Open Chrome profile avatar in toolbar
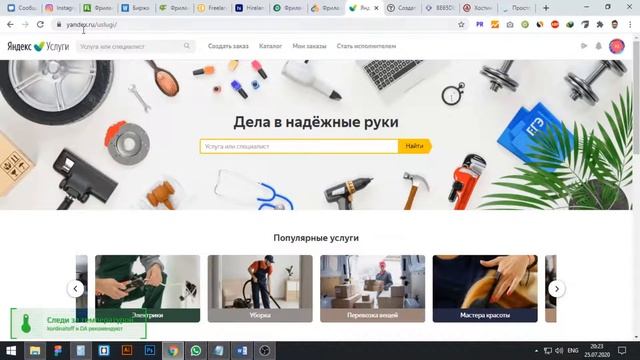 tap(615, 24)
